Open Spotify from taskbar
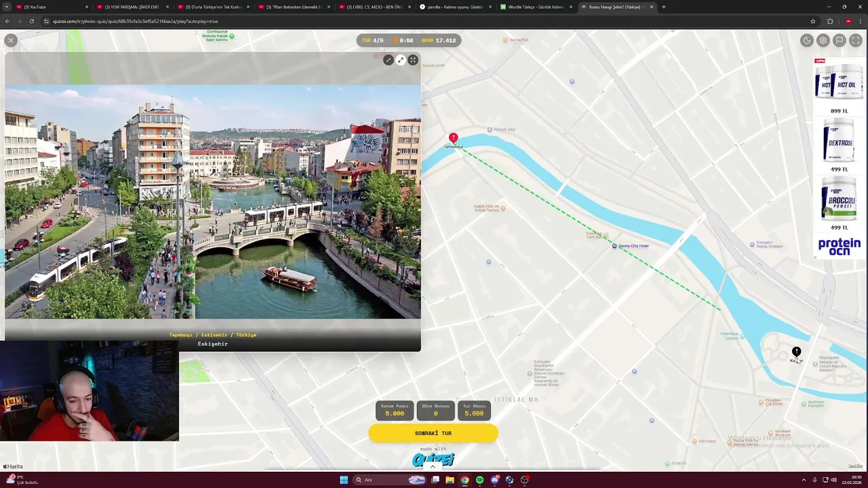Viewport: 868px width, 488px height. pos(479,480)
